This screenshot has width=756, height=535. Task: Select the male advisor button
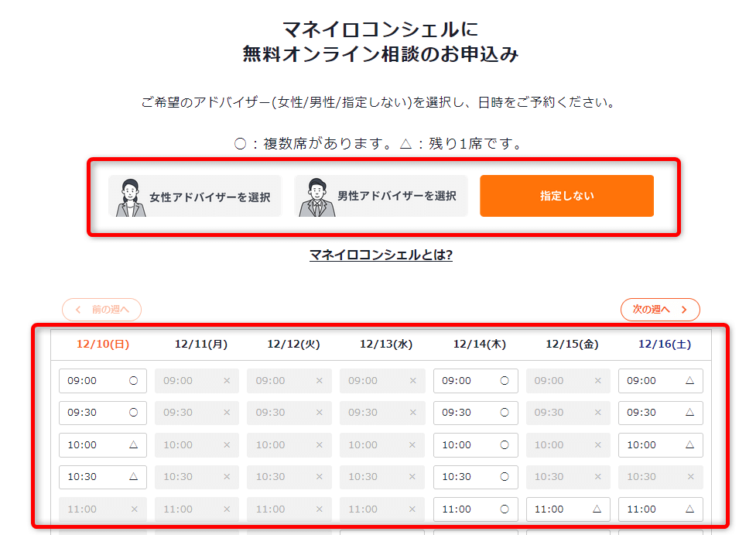click(x=381, y=196)
